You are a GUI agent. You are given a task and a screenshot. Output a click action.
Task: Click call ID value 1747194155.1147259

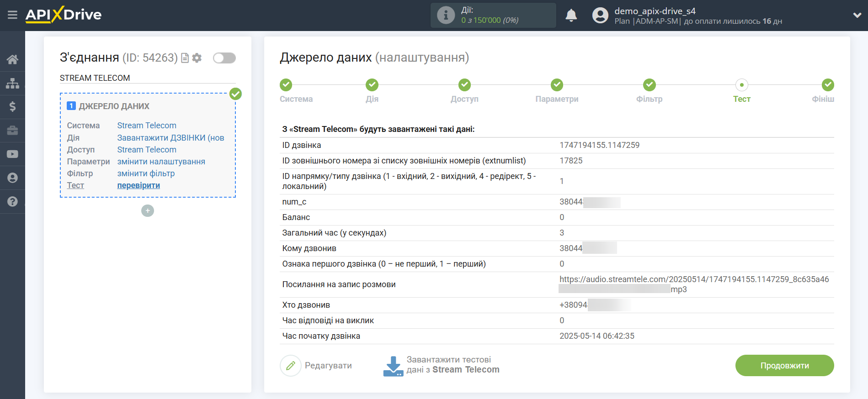[x=599, y=145]
